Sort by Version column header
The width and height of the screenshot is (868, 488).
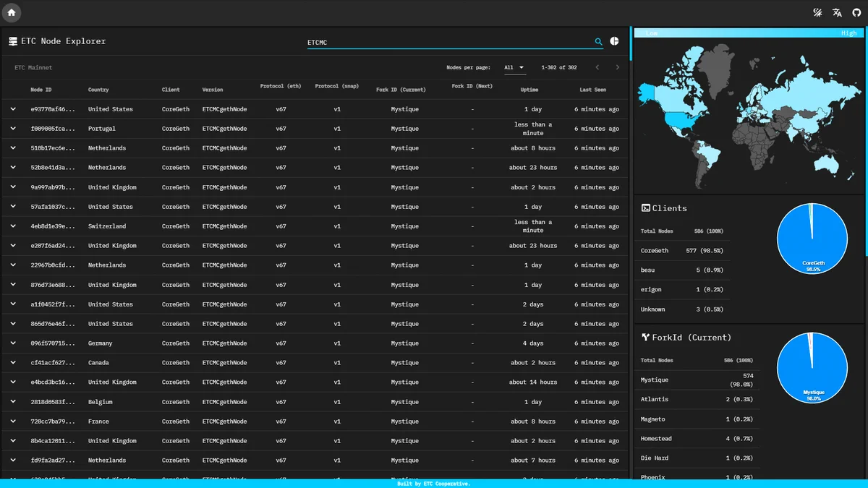pos(213,90)
